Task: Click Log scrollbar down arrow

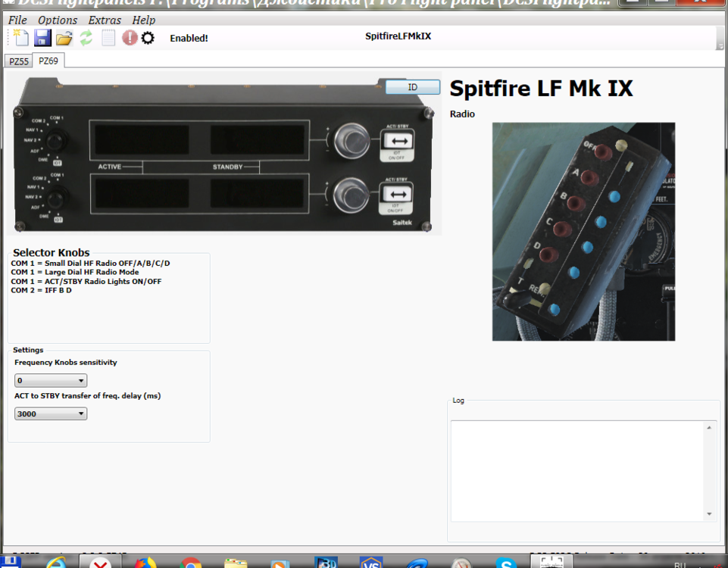Action: point(709,513)
